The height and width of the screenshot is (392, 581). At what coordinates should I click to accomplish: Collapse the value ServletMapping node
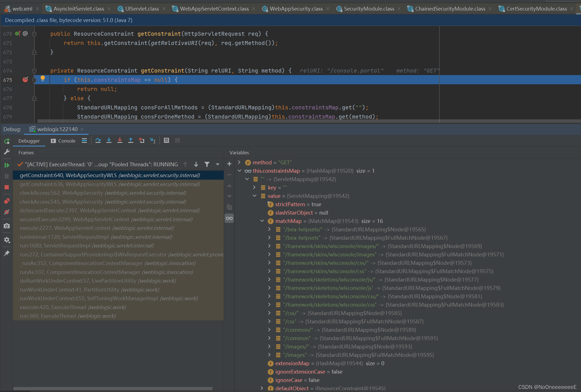click(254, 196)
